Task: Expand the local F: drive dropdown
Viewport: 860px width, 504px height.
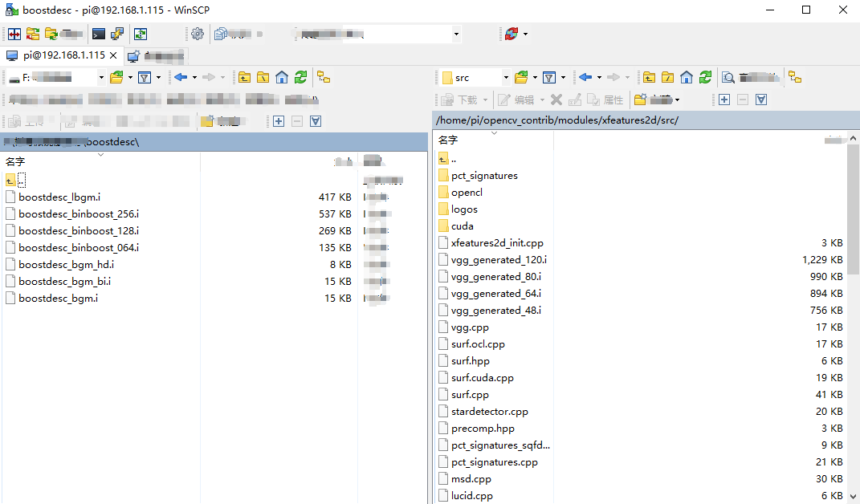Action: pos(101,77)
